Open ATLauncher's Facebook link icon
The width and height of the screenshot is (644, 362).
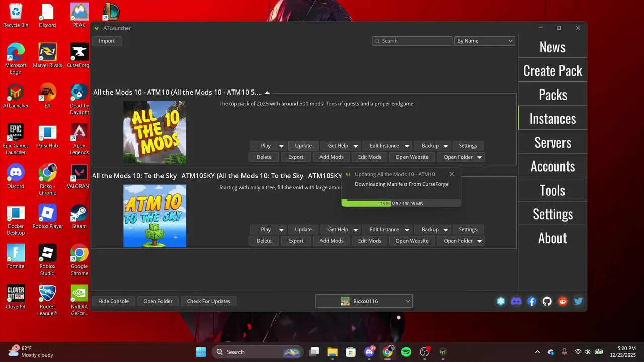[532, 301]
